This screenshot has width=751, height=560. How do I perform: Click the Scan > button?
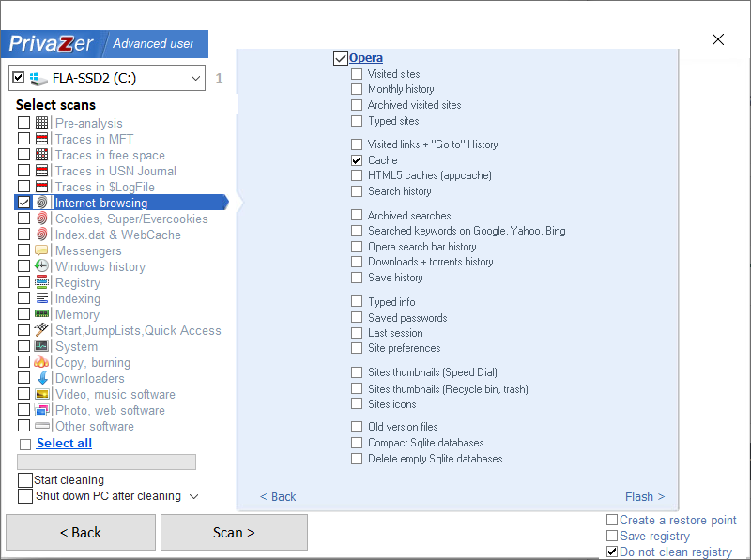coord(234,532)
